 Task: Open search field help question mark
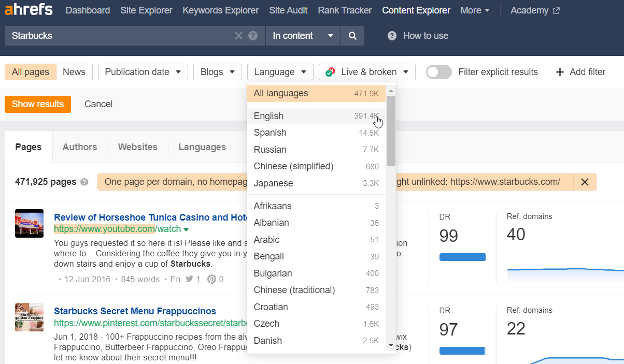(x=253, y=36)
